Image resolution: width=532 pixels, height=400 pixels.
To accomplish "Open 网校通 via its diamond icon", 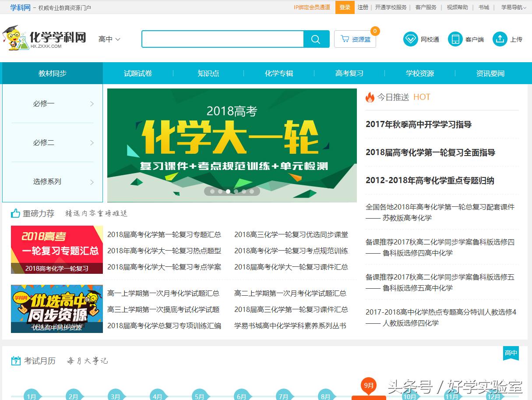I will (x=410, y=39).
